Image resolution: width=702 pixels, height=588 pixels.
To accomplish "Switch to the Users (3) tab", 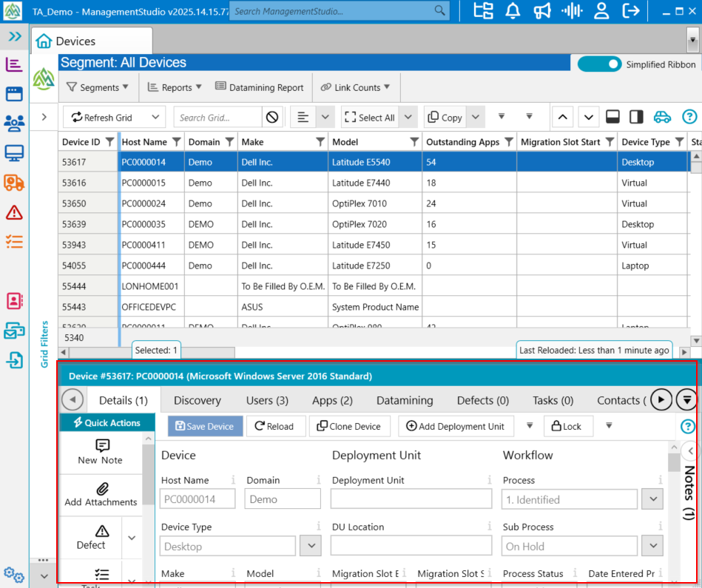I will [267, 400].
